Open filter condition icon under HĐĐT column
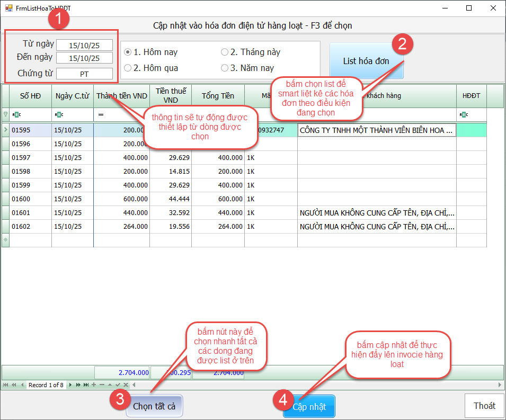This screenshot has width=506, height=420. 464,114
